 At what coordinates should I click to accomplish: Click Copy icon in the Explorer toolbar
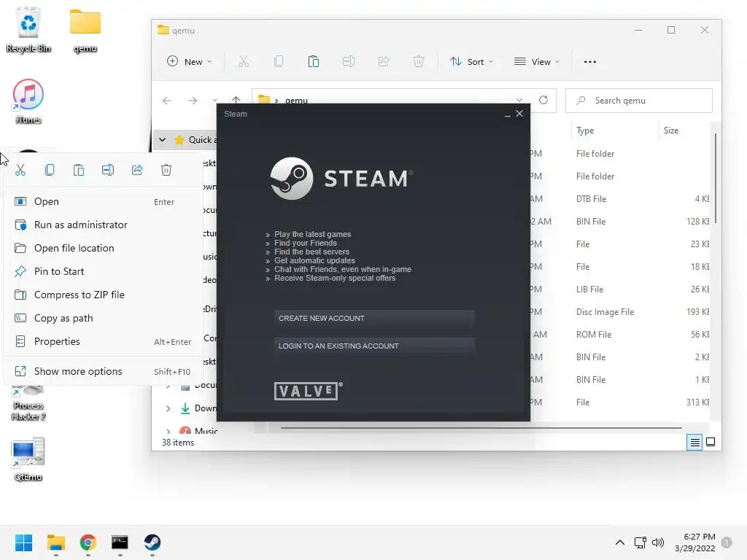point(279,61)
